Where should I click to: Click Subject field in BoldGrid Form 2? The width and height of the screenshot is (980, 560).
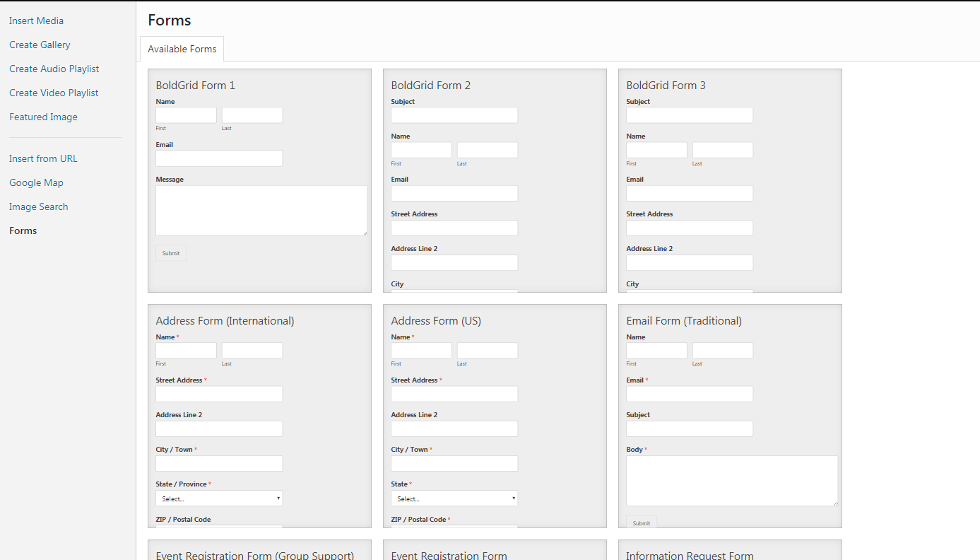click(454, 115)
